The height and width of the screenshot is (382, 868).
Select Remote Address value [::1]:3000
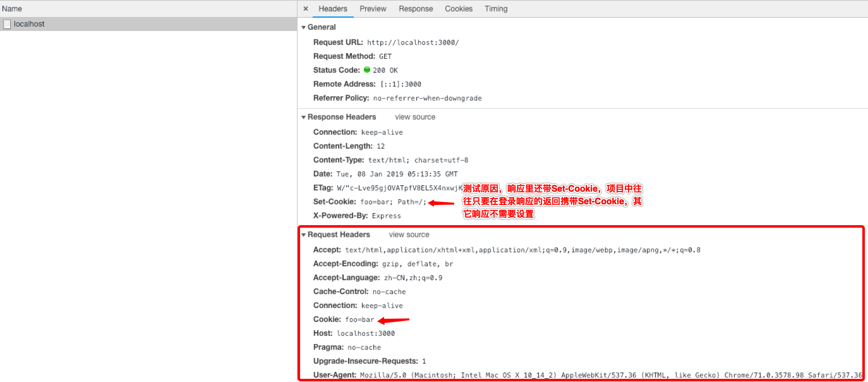[x=401, y=84]
